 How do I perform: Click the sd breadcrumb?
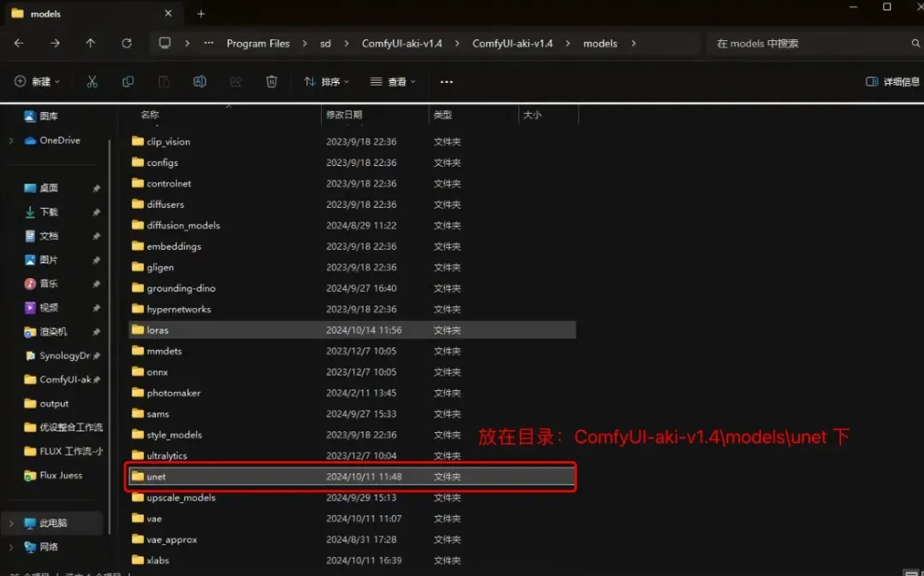(325, 43)
